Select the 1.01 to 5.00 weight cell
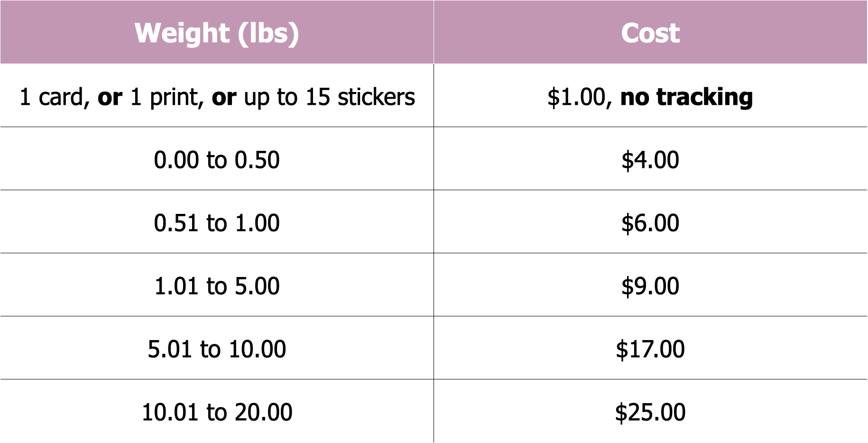Screen dimensions: 868x443 (217, 285)
